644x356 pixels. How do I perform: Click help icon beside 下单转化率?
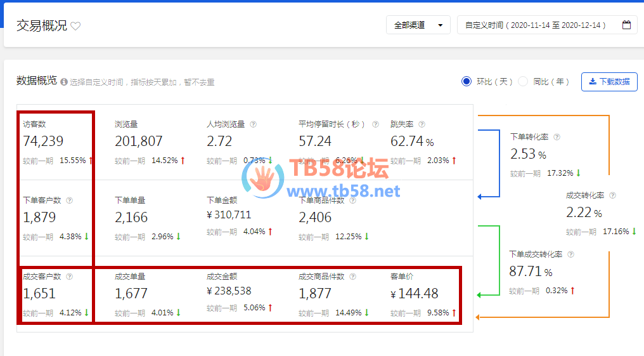coord(557,136)
